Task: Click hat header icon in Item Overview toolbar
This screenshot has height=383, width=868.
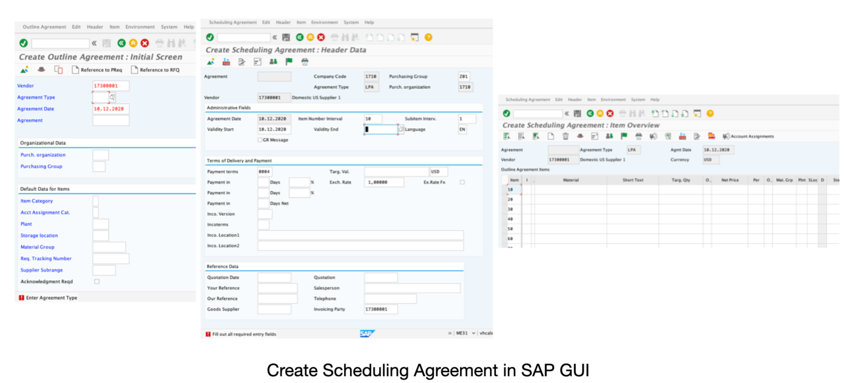Action: [x=580, y=136]
